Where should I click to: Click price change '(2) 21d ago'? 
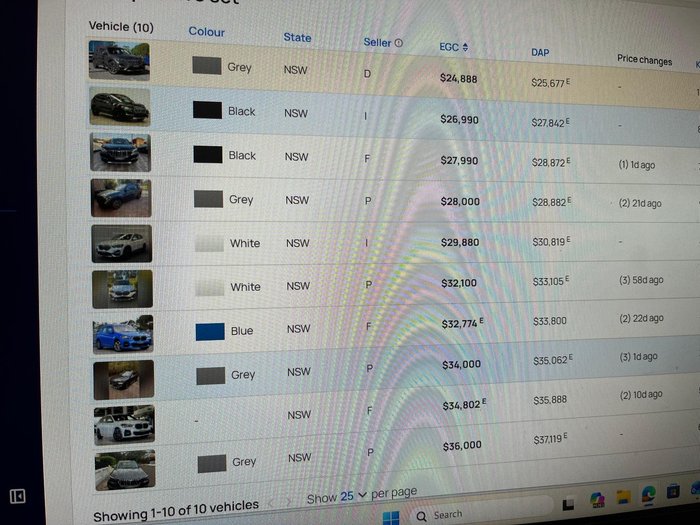(x=640, y=203)
